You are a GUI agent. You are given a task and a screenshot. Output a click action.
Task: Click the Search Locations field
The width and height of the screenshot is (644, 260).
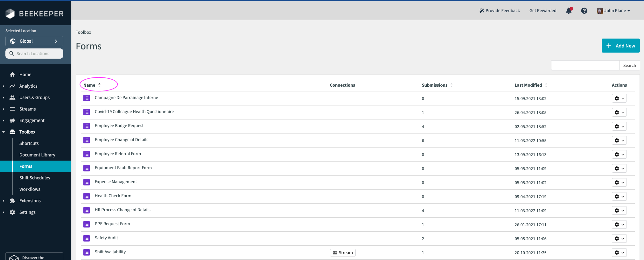tap(34, 54)
